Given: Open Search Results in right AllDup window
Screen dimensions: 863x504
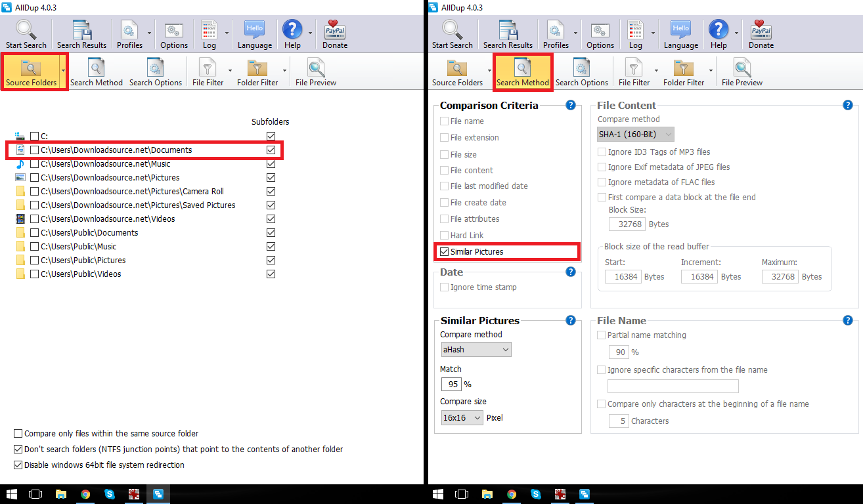Looking at the screenshot, I should tap(508, 35).
